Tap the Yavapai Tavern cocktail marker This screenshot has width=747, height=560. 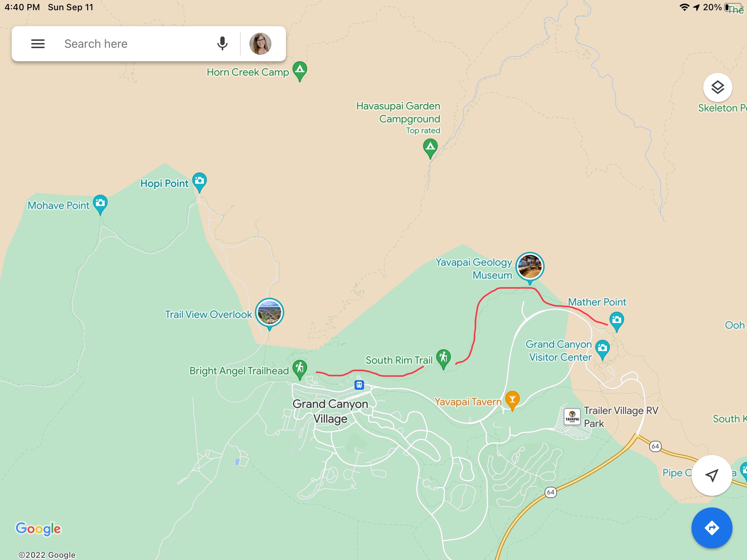(x=512, y=400)
